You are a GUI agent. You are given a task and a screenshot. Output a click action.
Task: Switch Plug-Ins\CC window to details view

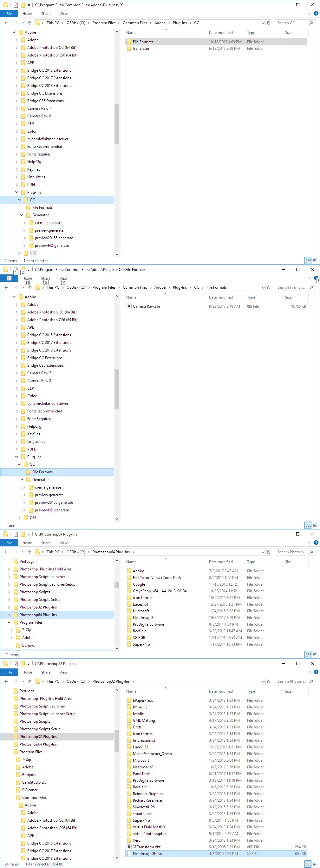pos(308,260)
